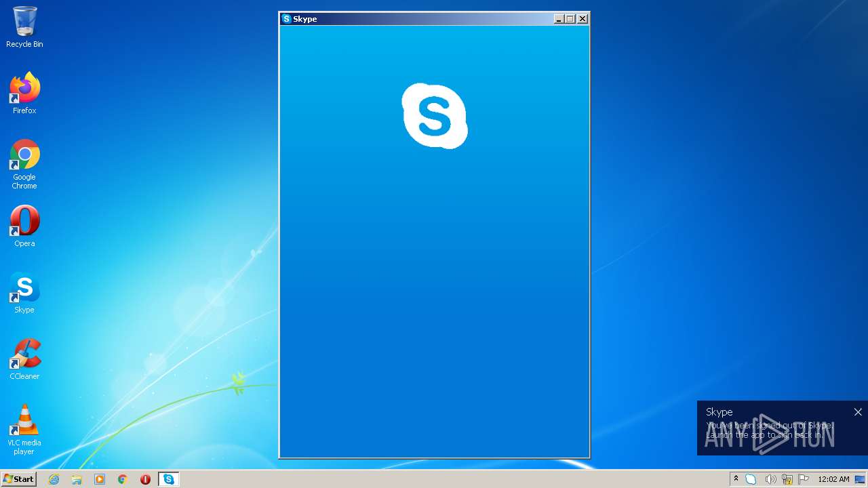The height and width of the screenshot is (488, 868).
Task: Select the Skype desktop shortcut
Action: tap(24, 293)
